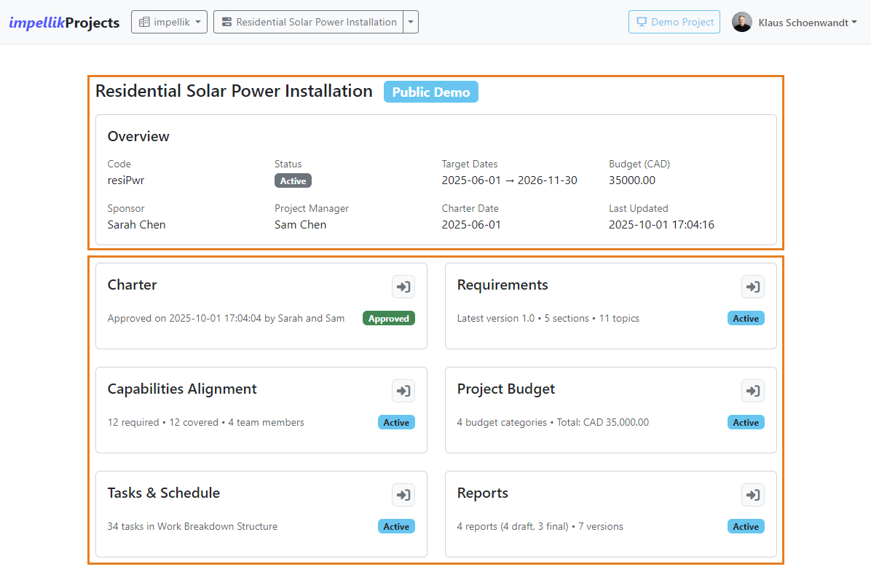Click the page title Residential Solar Power Installation
The image size is (871, 588).
click(234, 91)
